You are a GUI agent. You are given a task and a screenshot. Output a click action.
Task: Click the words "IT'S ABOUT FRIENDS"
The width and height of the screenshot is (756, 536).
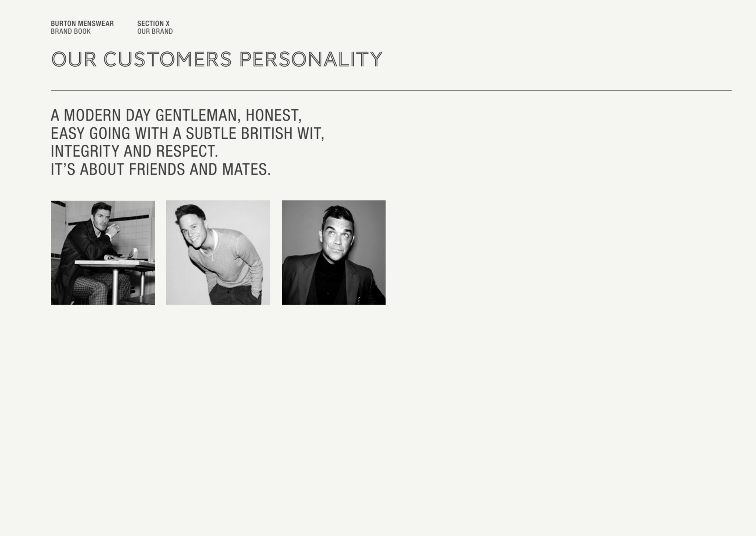click(118, 169)
